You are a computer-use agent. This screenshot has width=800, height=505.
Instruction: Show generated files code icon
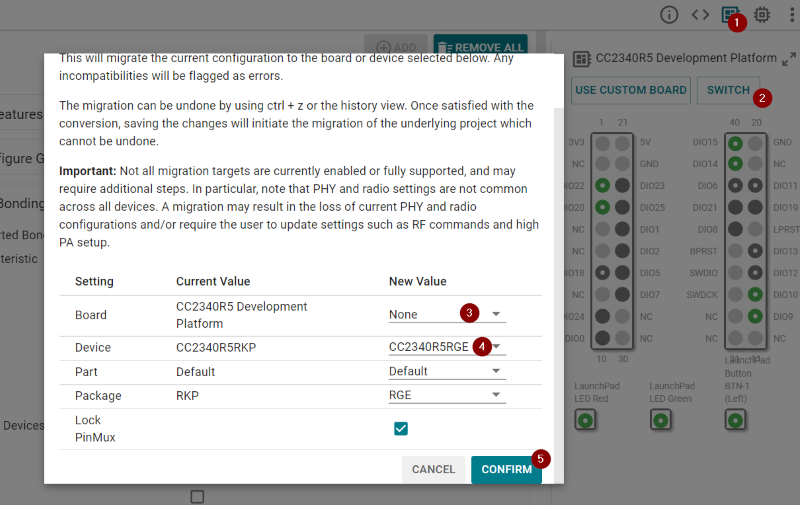coord(700,15)
